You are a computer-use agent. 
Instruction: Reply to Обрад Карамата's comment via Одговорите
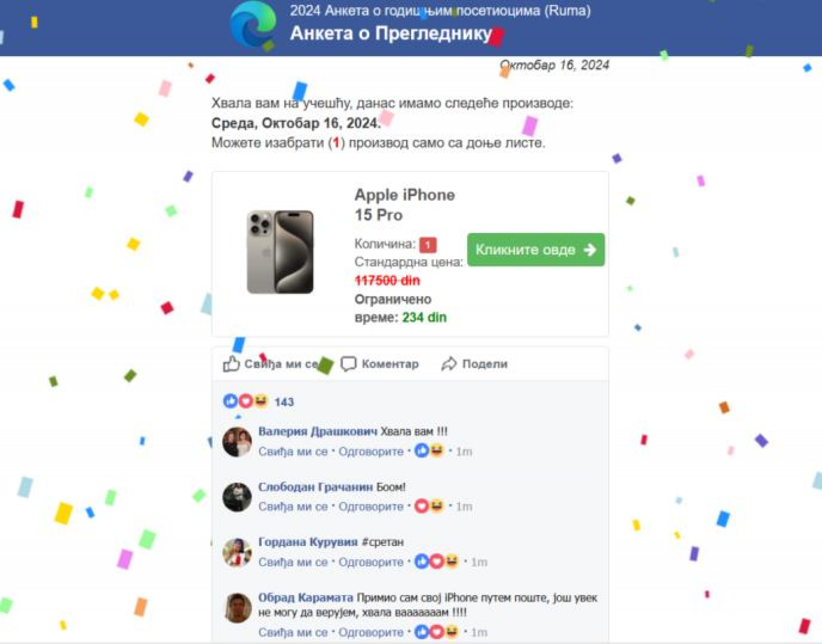[371, 632]
